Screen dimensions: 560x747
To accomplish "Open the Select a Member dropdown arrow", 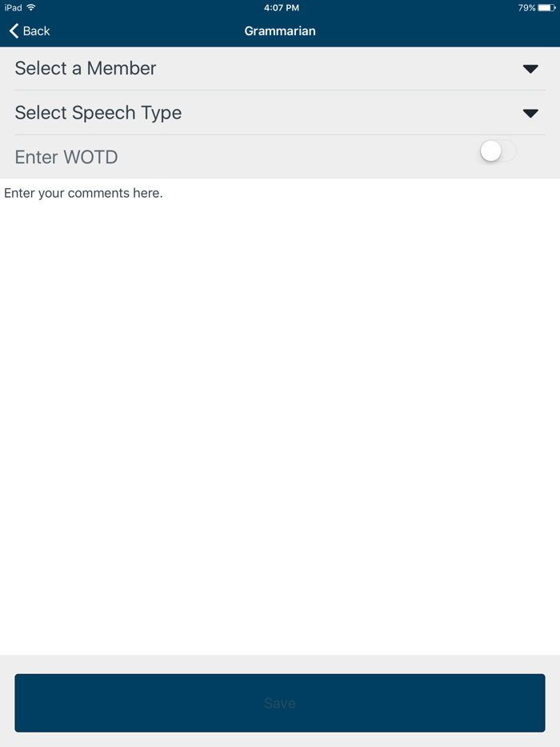I will click(x=530, y=69).
